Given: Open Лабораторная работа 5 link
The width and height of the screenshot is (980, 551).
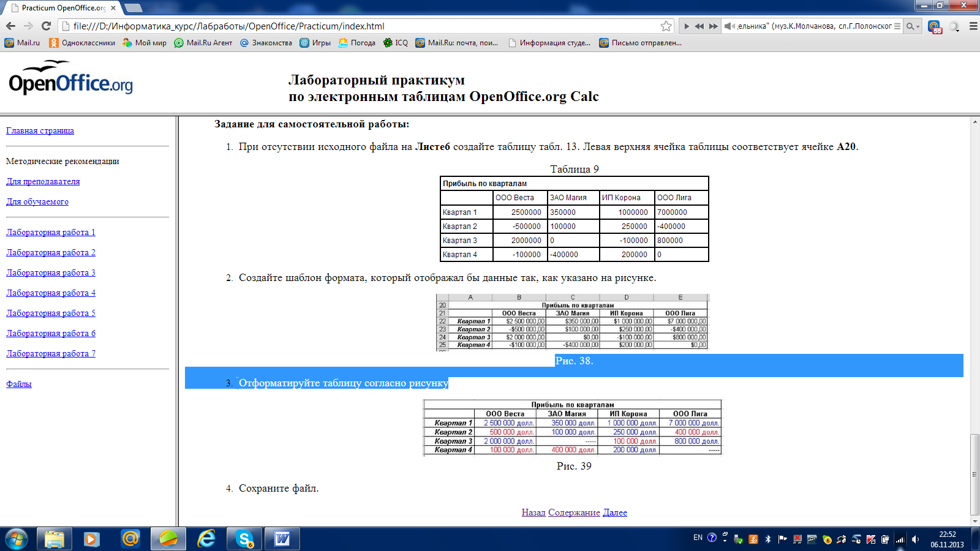Looking at the screenshot, I should [51, 313].
